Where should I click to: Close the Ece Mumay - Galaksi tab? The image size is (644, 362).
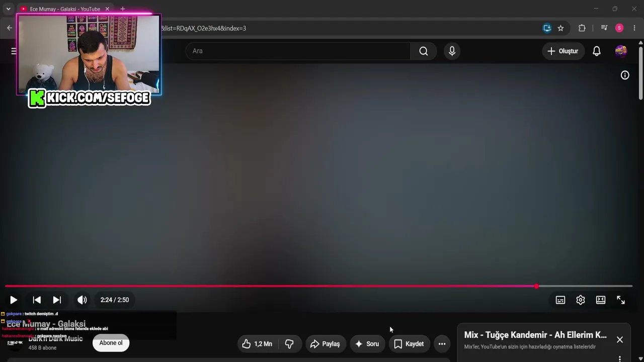tap(107, 9)
